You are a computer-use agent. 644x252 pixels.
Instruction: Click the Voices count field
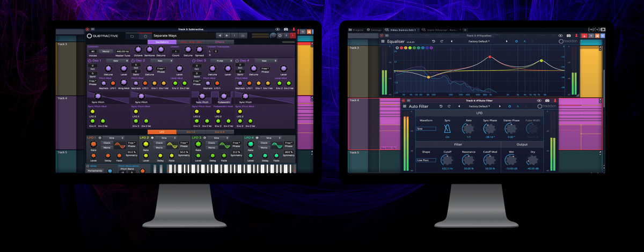pos(93,51)
